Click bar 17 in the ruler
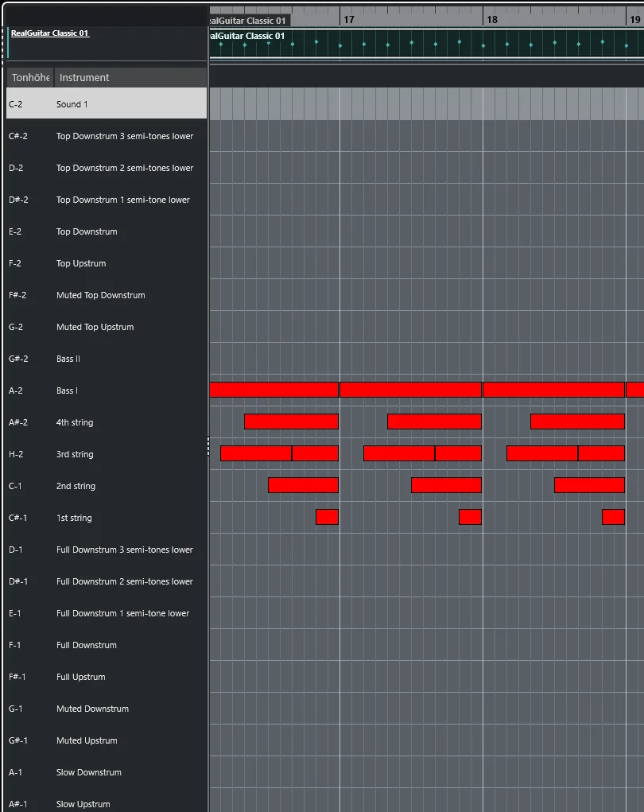 coord(350,20)
